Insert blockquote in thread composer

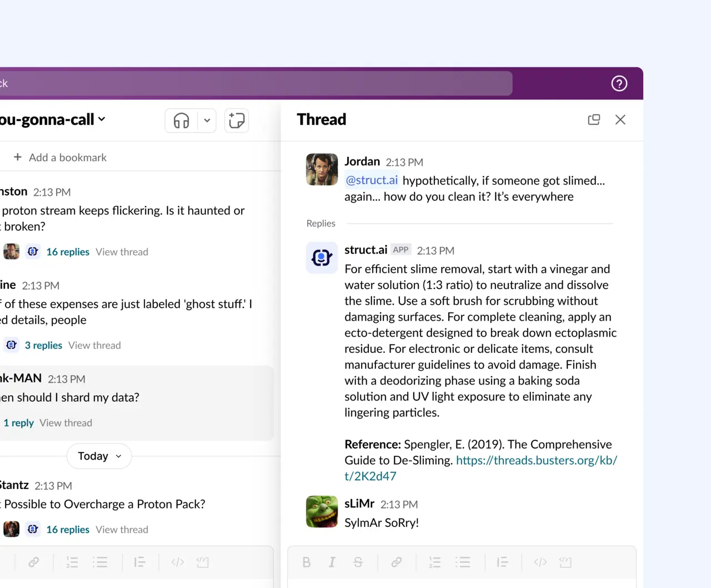coord(503,562)
